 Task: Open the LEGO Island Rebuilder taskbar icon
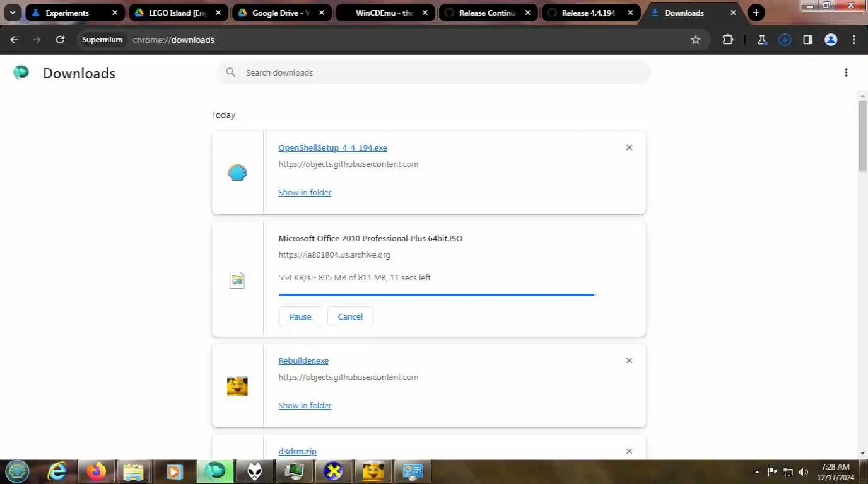pyautogui.click(x=373, y=471)
